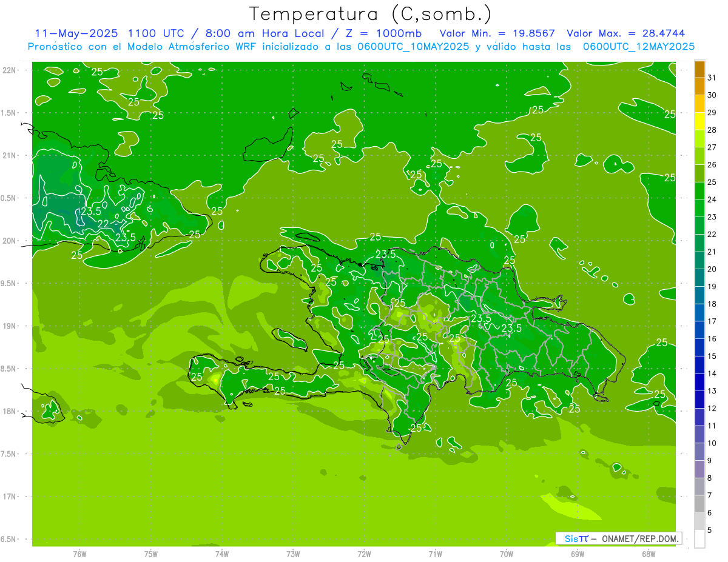Click the 70W longitude axis label

(x=506, y=554)
